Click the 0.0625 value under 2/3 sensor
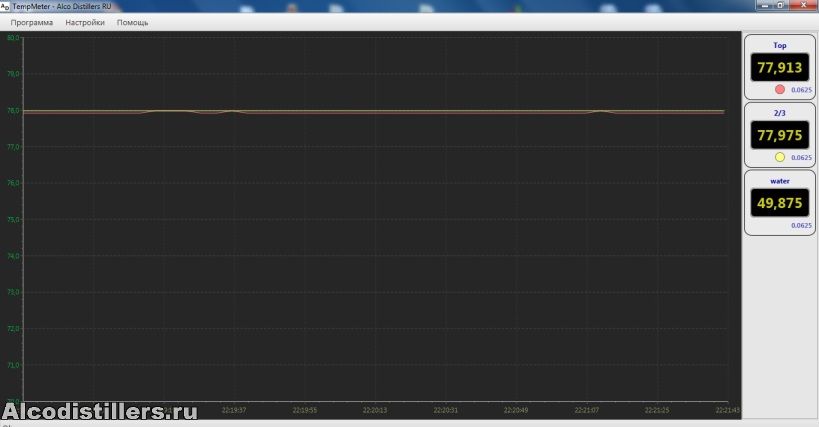 coord(802,158)
